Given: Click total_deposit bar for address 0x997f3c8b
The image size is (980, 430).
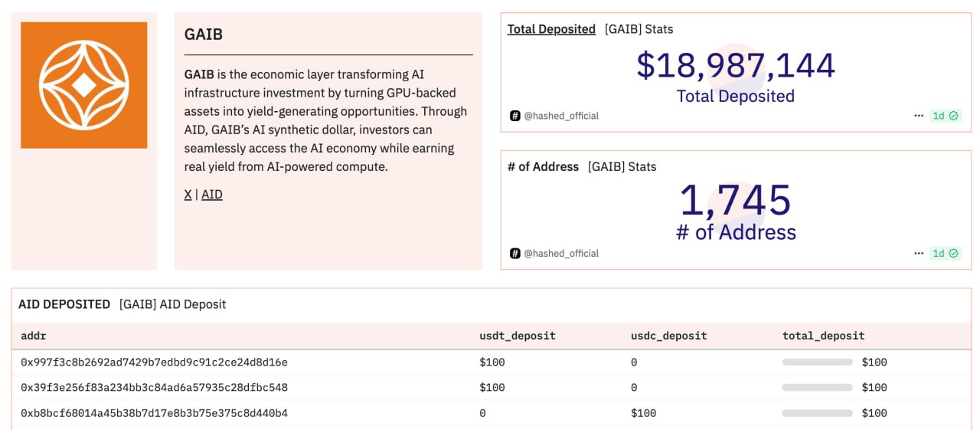Looking at the screenshot, I should click(817, 362).
